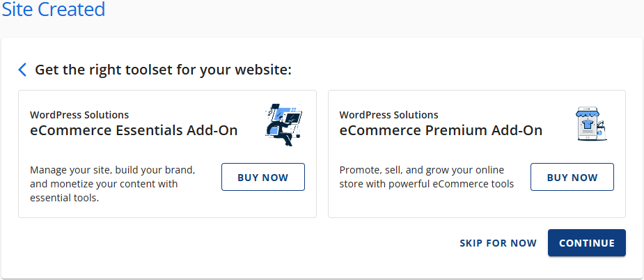Click the awning of the storefront illustration
Image resolution: width=644 pixels, height=280 pixels.
tap(588, 113)
